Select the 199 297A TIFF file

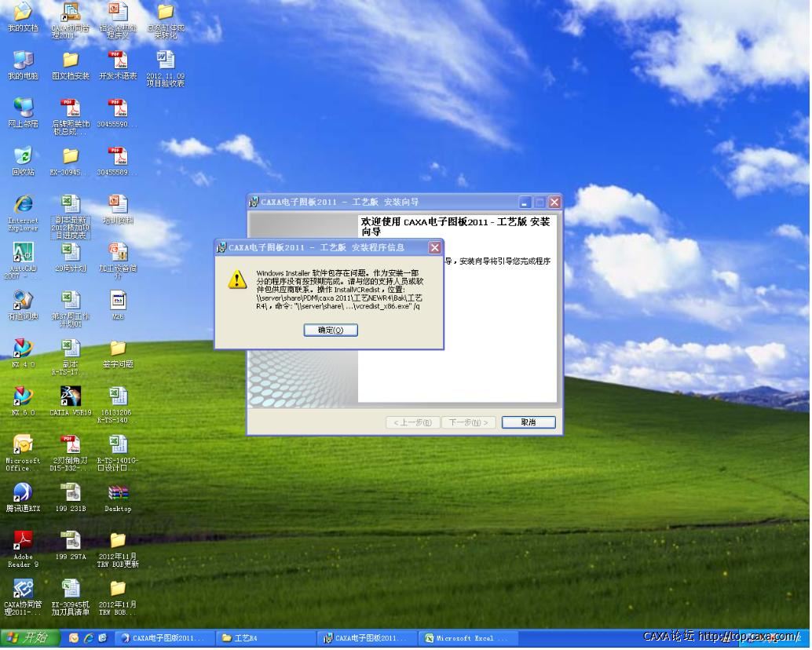tap(71, 546)
